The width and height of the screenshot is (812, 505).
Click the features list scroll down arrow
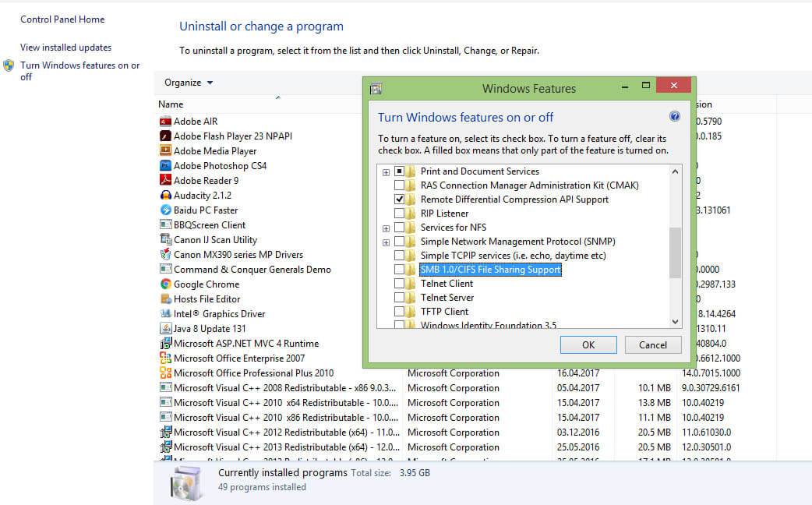[675, 322]
